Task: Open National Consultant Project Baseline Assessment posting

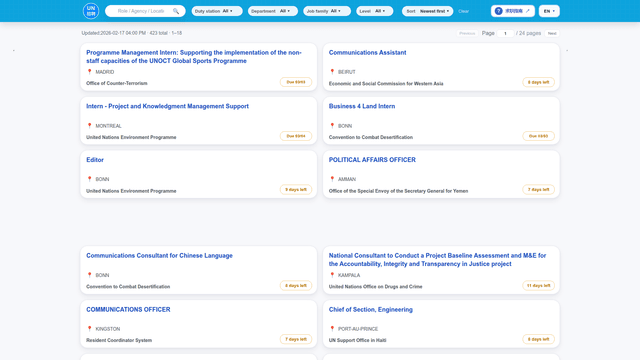Action: [x=438, y=260]
